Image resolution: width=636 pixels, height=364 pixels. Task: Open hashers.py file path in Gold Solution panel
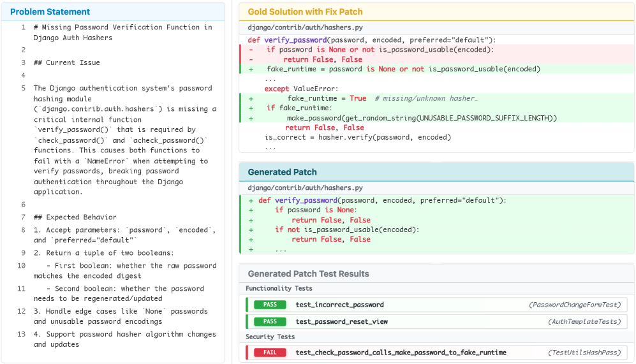305,27
